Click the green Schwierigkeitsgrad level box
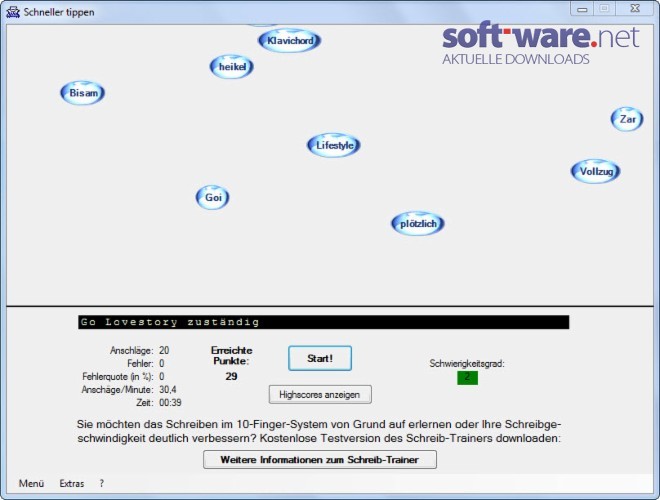The width and height of the screenshot is (660, 500). [467, 377]
